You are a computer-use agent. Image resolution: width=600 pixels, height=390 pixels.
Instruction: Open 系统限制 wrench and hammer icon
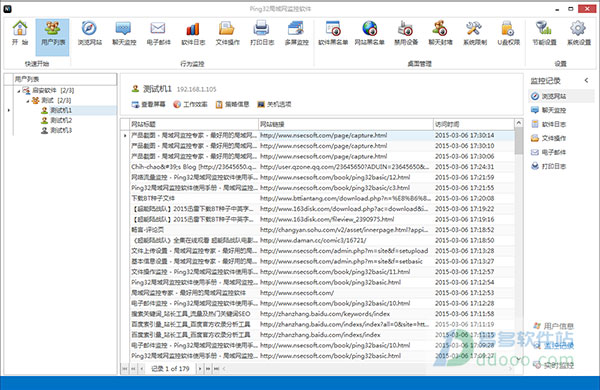coord(474,33)
